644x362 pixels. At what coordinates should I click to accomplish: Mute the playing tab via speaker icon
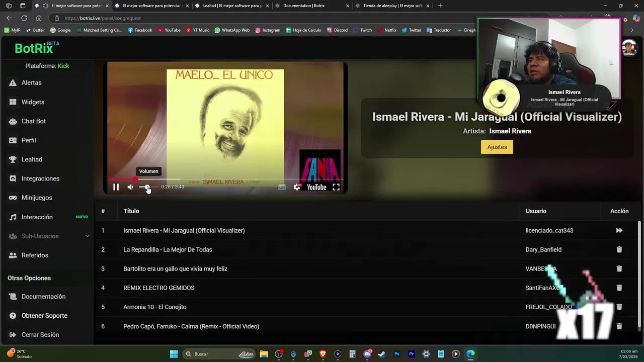[45, 6]
